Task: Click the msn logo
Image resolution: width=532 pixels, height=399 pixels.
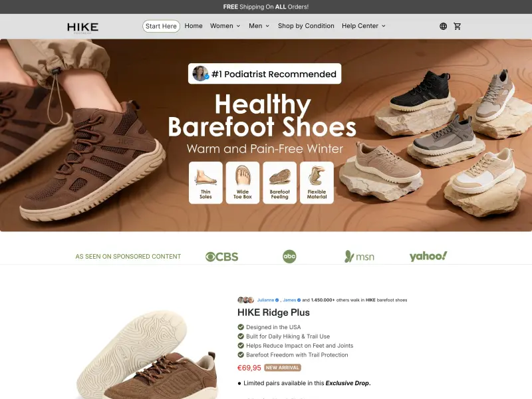Action: 359,257
